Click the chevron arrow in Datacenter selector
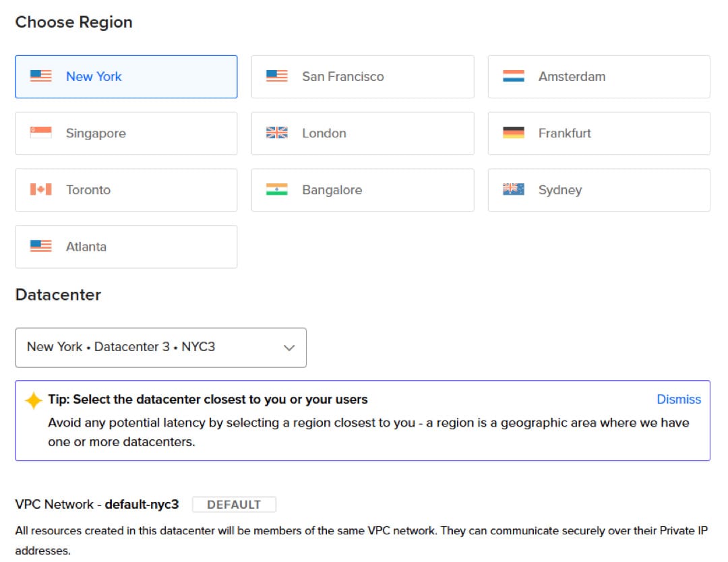 coord(289,348)
